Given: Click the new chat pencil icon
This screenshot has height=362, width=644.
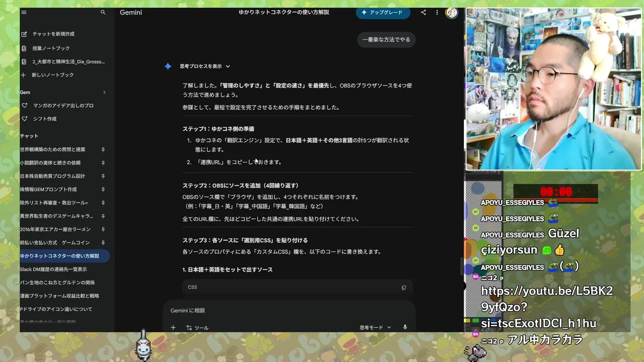Looking at the screenshot, I should 24,34.
